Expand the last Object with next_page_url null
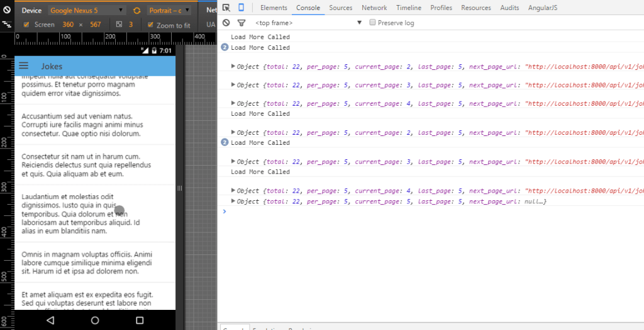 point(233,201)
